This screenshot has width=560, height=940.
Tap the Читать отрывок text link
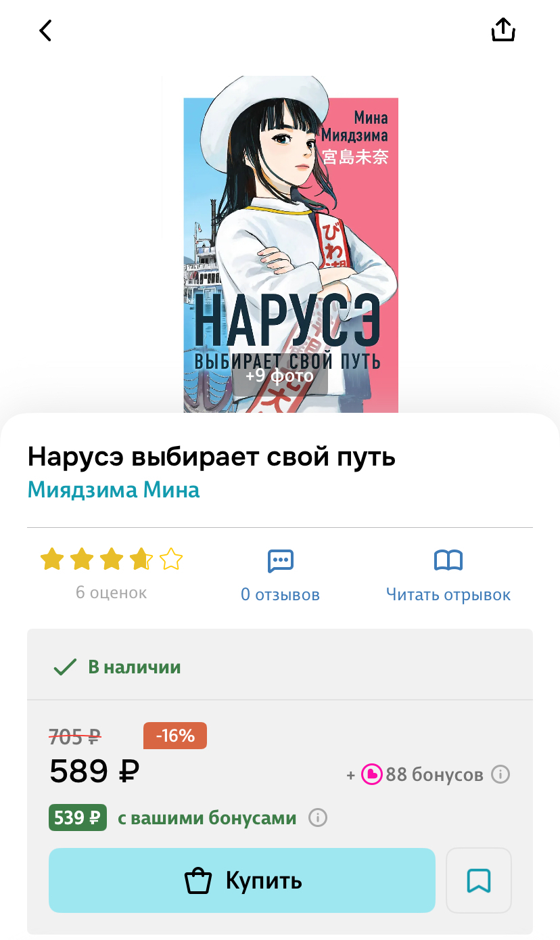coord(448,595)
